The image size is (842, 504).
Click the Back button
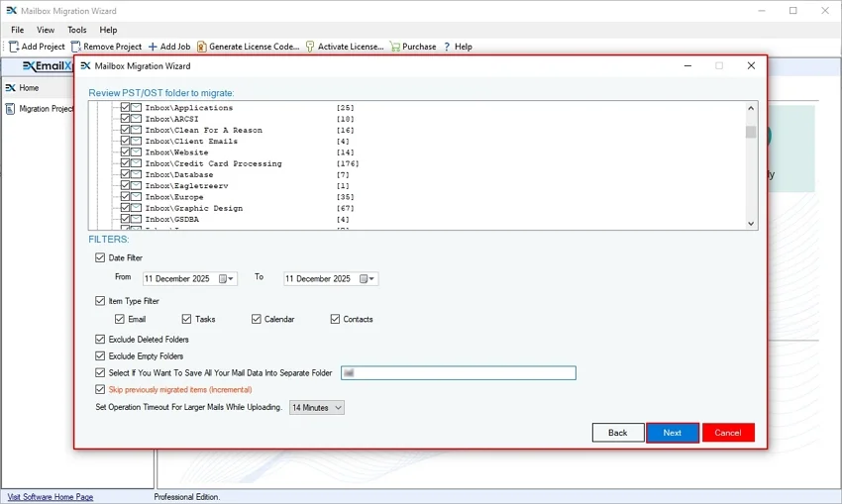[618, 433]
